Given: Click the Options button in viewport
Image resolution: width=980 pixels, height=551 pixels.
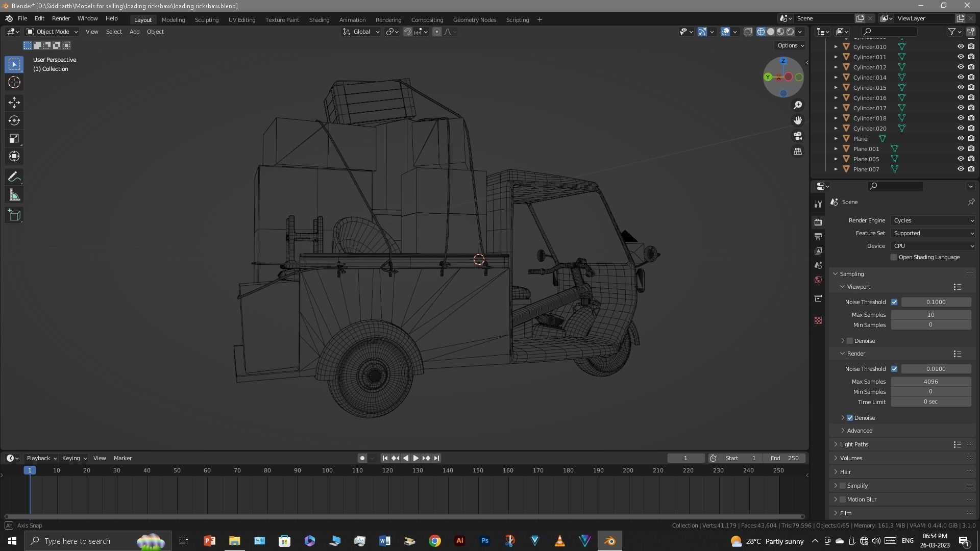Looking at the screenshot, I should tap(791, 45).
